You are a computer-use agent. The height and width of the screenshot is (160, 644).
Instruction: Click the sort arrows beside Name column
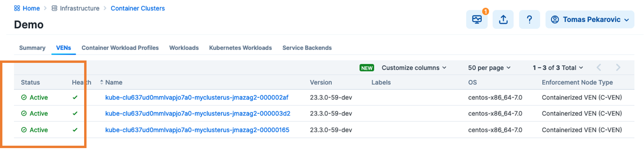pyautogui.click(x=102, y=82)
